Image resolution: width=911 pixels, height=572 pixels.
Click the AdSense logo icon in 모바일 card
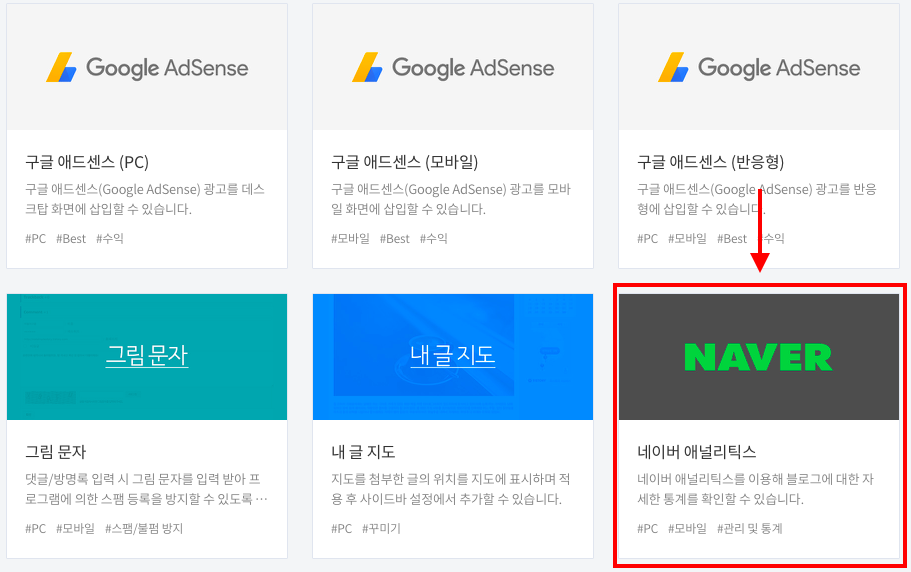point(367,67)
